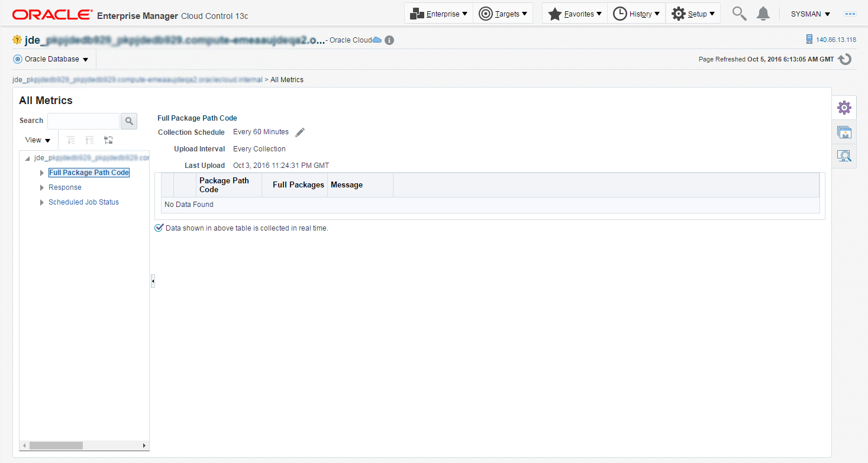This screenshot has height=463, width=868.
Task: Open the Enterprise menu
Action: coord(438,14)
